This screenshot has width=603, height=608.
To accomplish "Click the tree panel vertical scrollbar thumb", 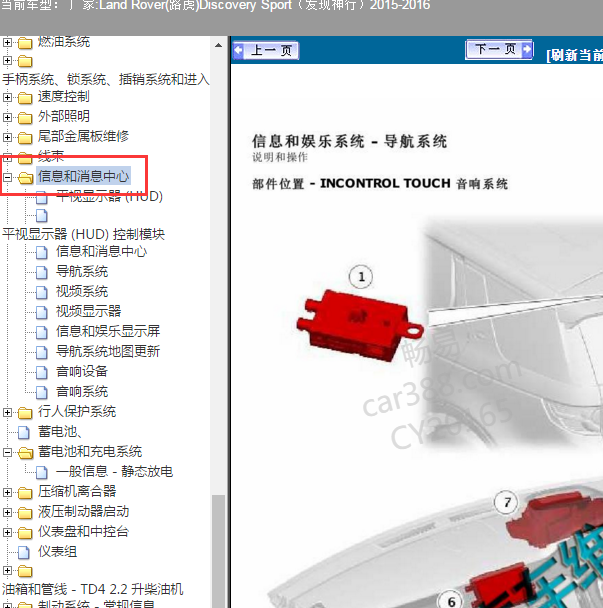I will [218, 551].
